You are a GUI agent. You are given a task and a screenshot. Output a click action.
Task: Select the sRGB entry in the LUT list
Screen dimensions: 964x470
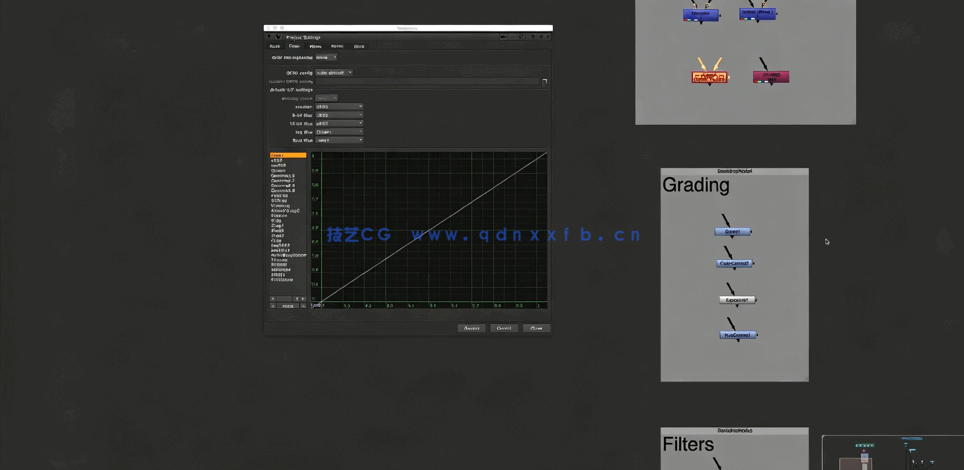point(277,161)
